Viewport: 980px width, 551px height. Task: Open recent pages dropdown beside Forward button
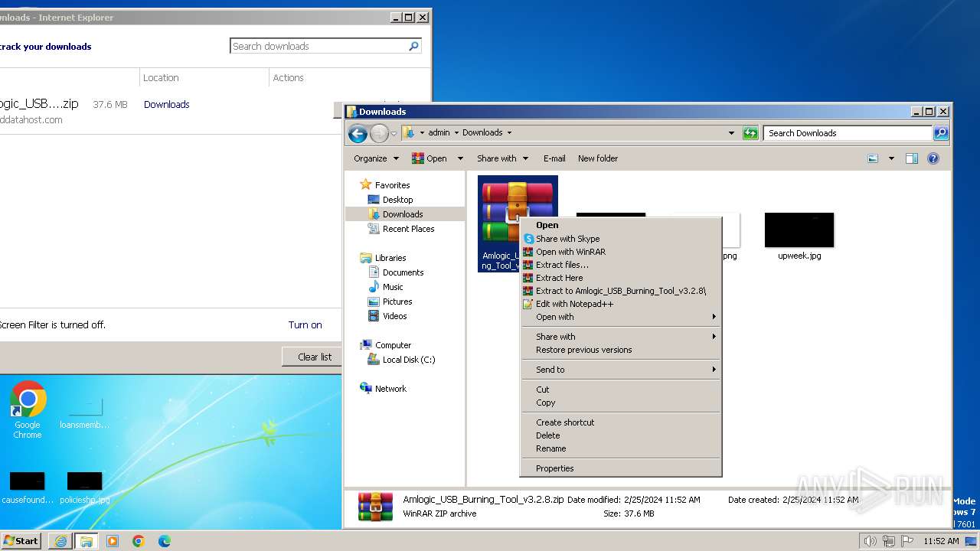pyautogui.click(x=394, y=134)
